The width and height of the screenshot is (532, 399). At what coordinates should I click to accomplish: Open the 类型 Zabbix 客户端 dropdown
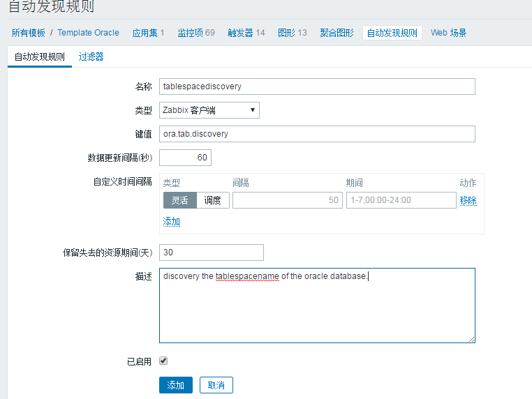click(209, 110)
